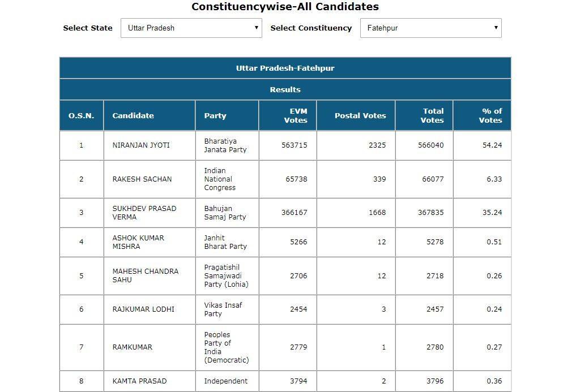Click the Results header row
The width and height of the screenshot is (576, 392).
click(x=285, y=89)
